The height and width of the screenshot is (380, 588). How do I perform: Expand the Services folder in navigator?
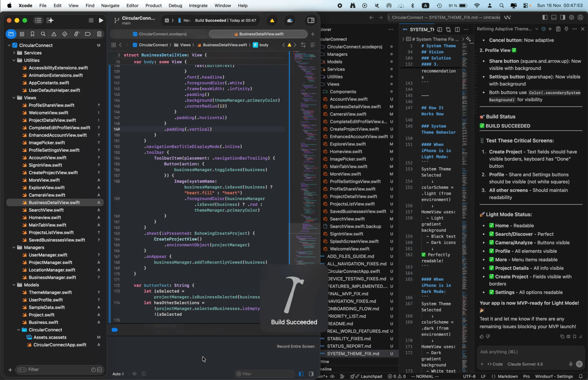click(x=14, y=53)
